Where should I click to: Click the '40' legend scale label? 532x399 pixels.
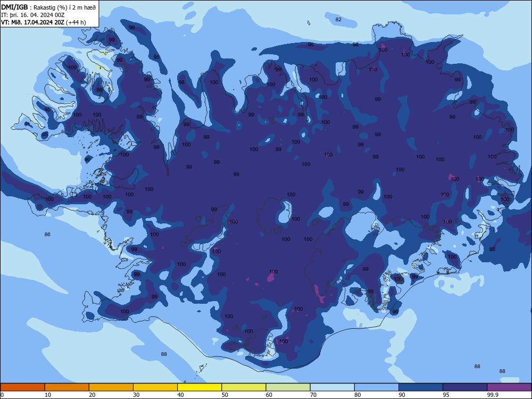[x=180, y=395]
